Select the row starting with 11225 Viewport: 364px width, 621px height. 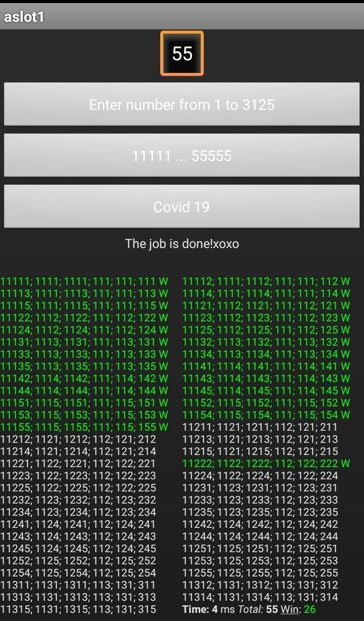(x=78, y=487)
